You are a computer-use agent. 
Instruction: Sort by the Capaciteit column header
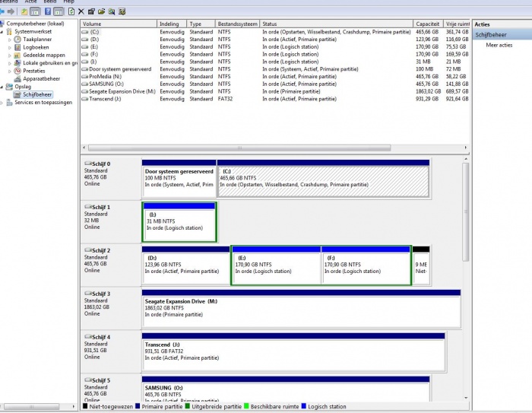427,24
